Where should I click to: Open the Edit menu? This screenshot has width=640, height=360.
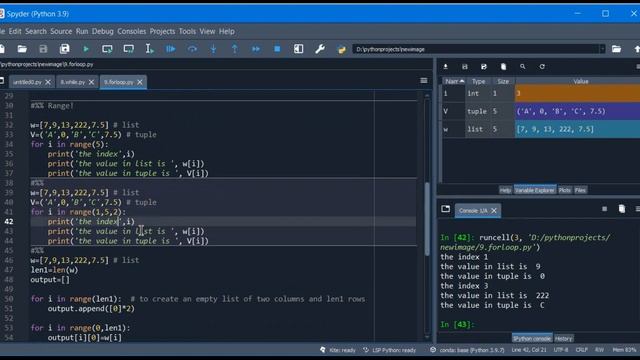[x=15, y=31]
